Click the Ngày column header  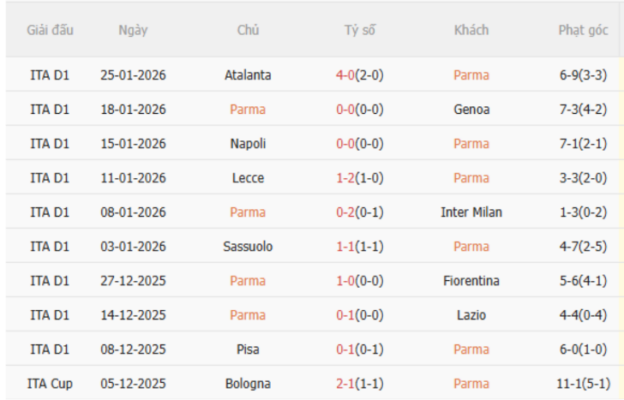[x=133, y=30]
